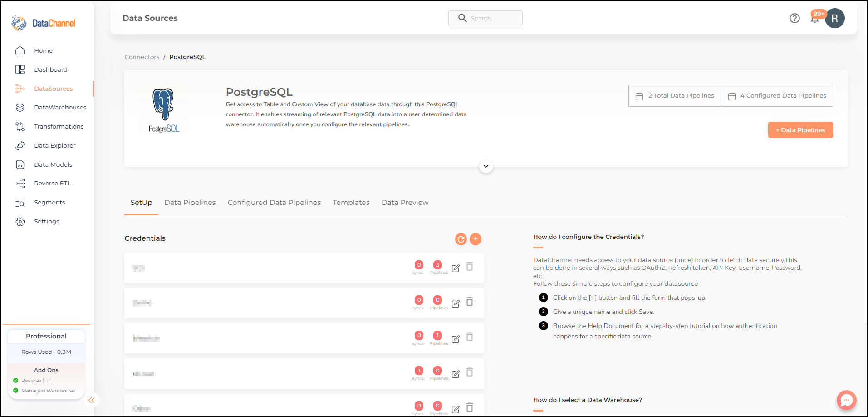
Task: Open the Settings gear icon
Action: click(x=20, y=222)
